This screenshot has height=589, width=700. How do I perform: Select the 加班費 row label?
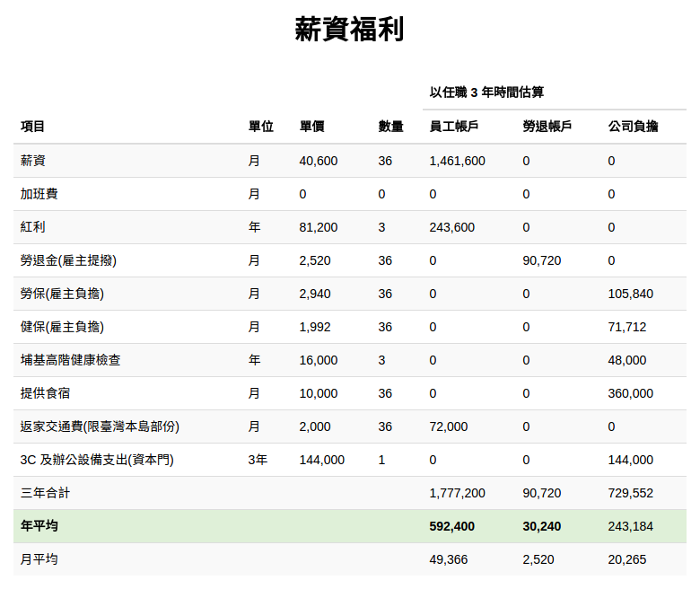click(x=39, y=194)
